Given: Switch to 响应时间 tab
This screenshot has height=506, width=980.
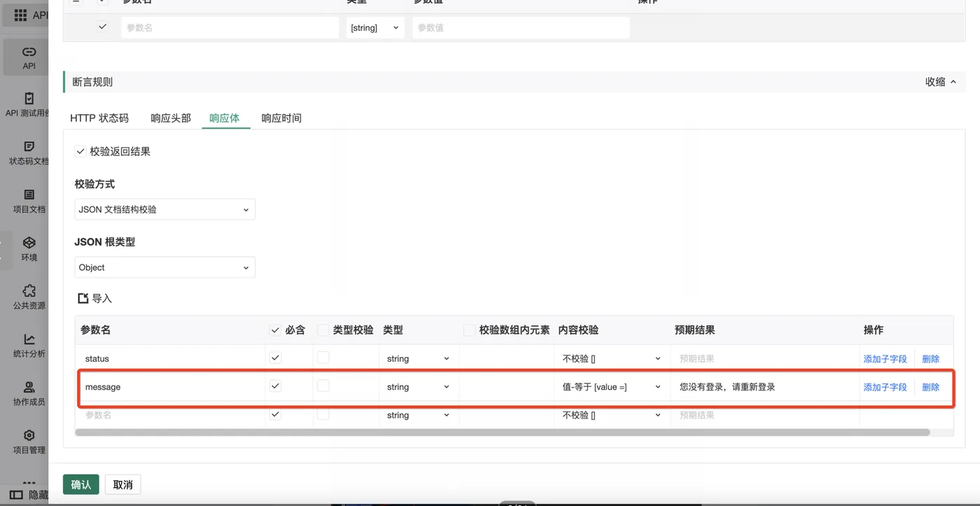Looking at the screenshot, I should [281, 118].
